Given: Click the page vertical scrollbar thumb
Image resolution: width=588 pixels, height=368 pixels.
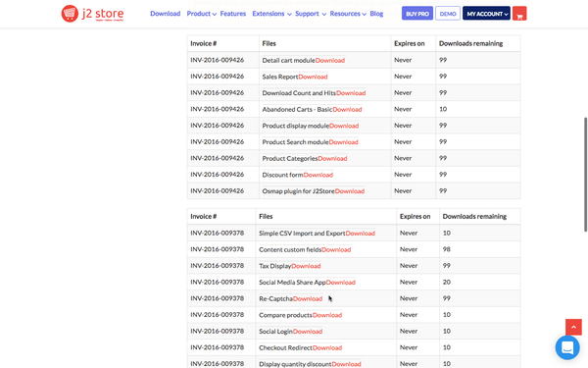Looking at the screenshot, I should pos(585,175).
